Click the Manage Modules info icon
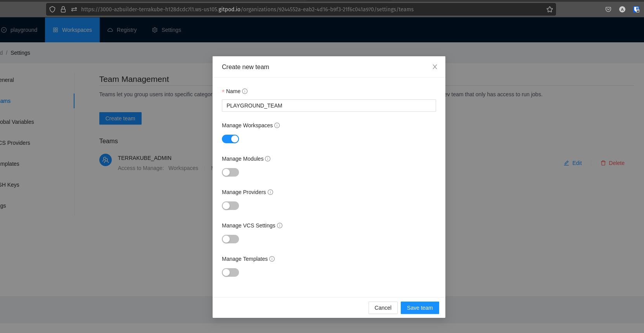This screenshot has width=644, height=333. coord(268,159)
